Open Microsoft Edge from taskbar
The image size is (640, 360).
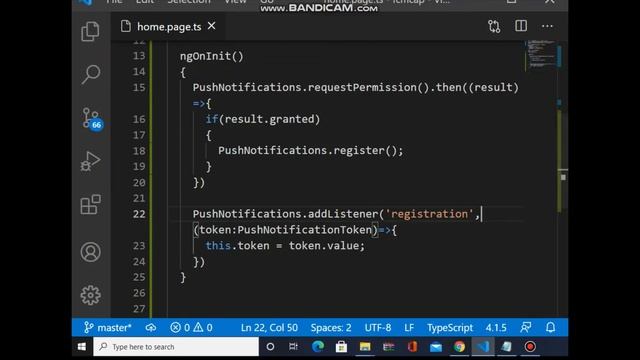point(318,347)
